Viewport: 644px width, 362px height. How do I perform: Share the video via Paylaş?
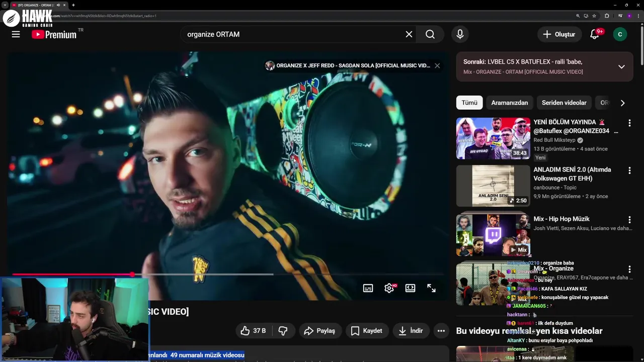tap(320, 331)
